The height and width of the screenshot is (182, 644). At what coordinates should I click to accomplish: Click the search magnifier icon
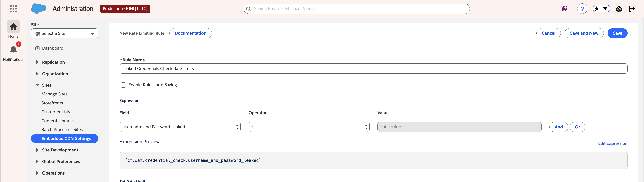tap(249, 9)
